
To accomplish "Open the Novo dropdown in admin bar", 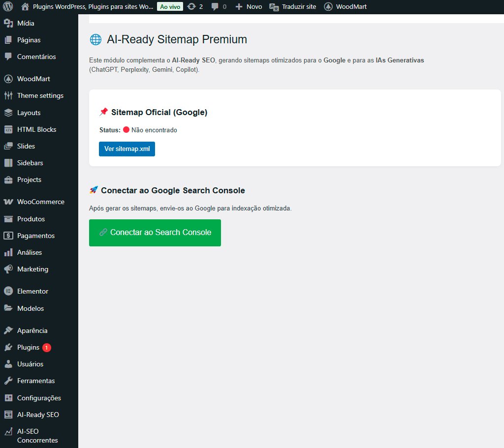I will coord(249,7).
